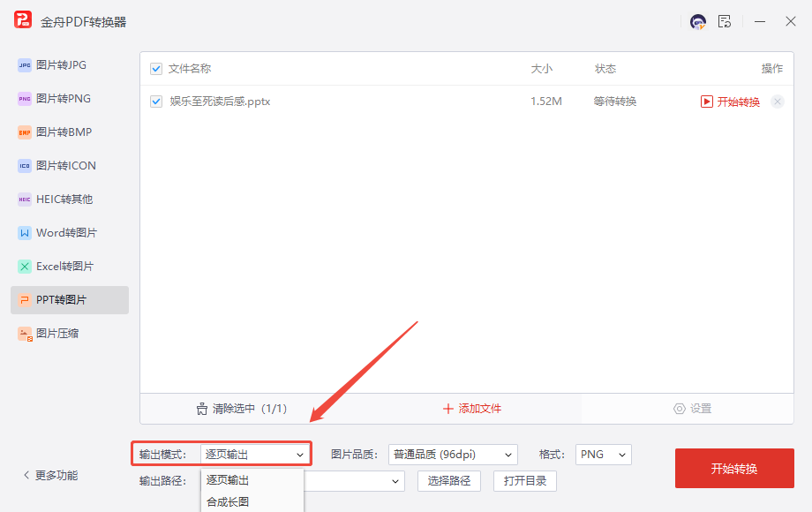
Task: Click the BMP icon beside 图片转BMP
Action: tap(25, 132)
